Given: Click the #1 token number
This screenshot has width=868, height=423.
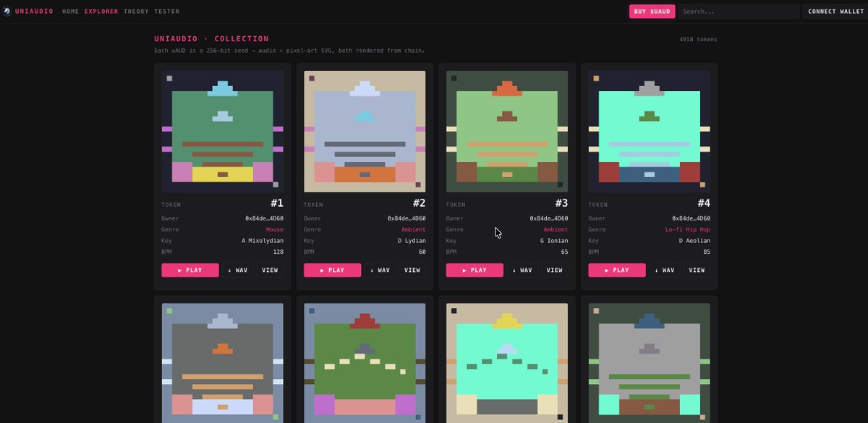Looking at the screenshot, I should (277, 204).
